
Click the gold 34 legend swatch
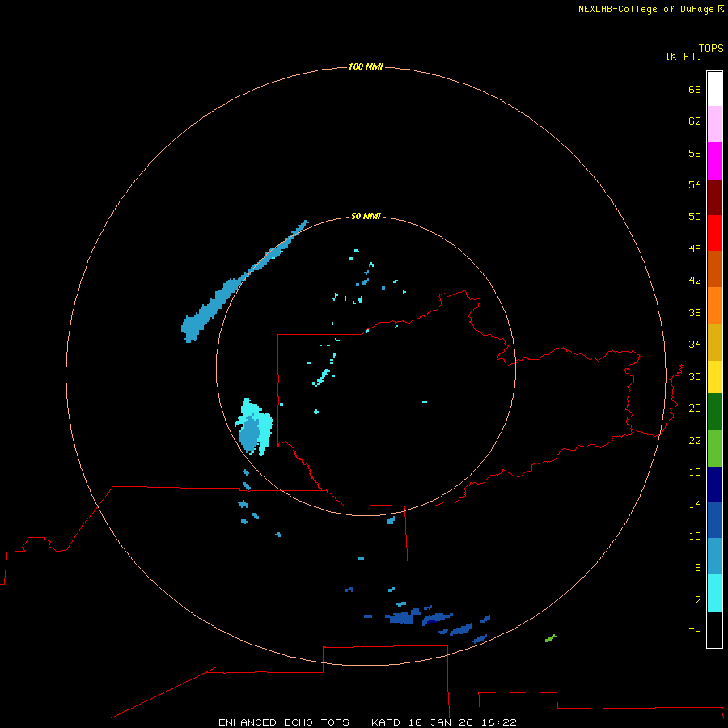714,342
